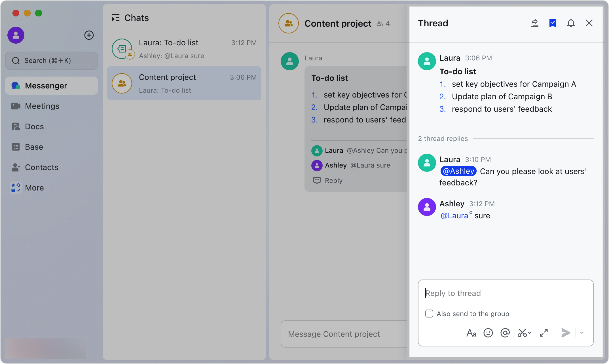The height and width of the screenshot is (364, 609).
Task: Toggle thread notifications with the bell icon
Action: pos(571,23)
